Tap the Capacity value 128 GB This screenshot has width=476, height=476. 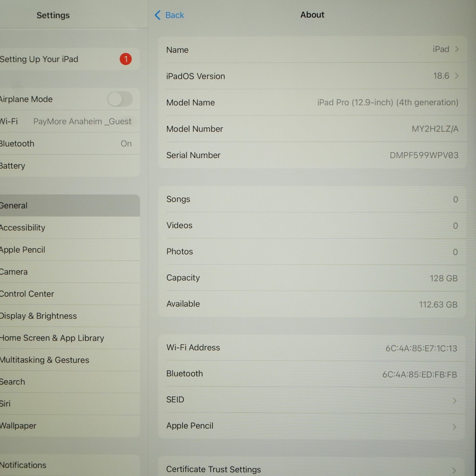pyautogui.click(x=444, y=278)
